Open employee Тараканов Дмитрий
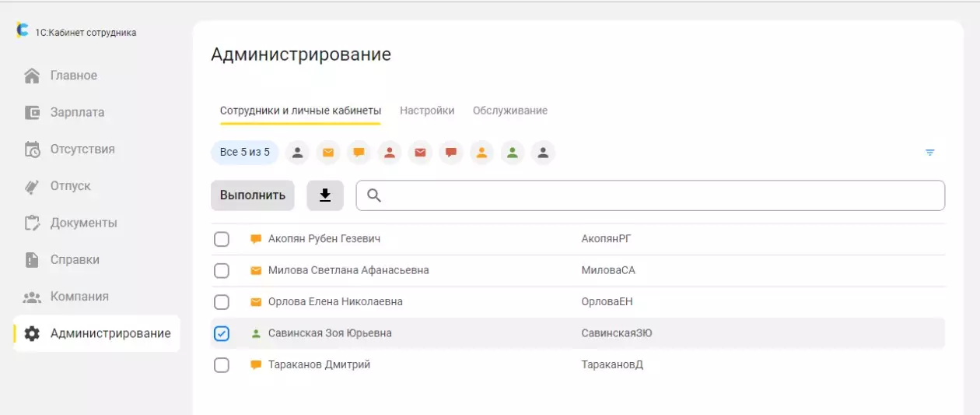 (319, 364)
